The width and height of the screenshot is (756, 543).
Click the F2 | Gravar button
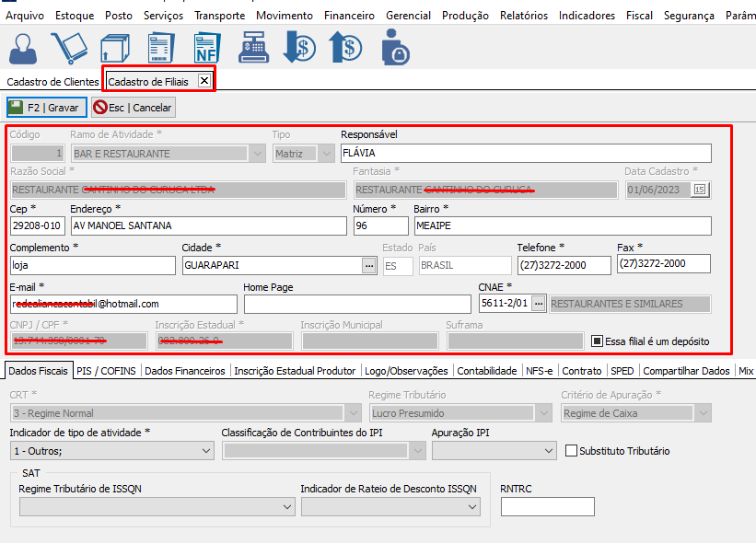click(47, 108)
